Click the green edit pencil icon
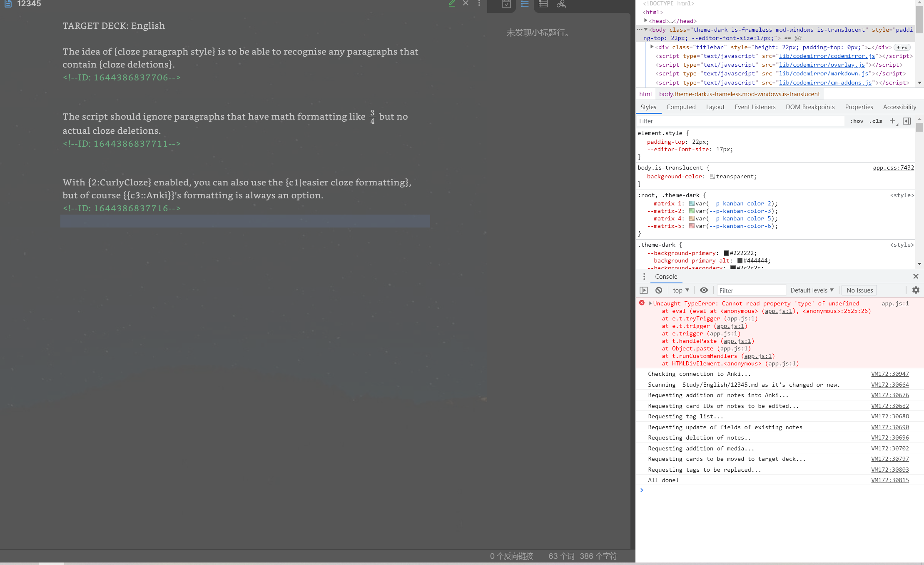The width and height of the screenshot is (924, 565). click(x=452, y=4)
